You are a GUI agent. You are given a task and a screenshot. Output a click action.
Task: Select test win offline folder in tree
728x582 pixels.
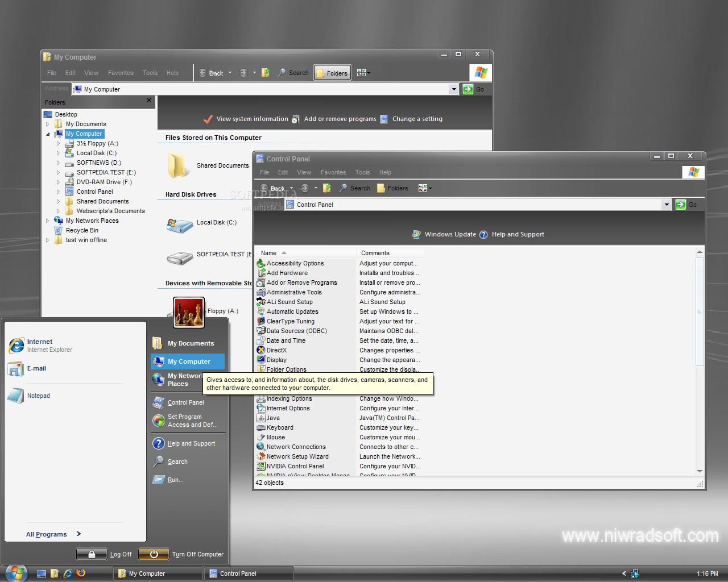pyautogui.click(x=81, y=240)
